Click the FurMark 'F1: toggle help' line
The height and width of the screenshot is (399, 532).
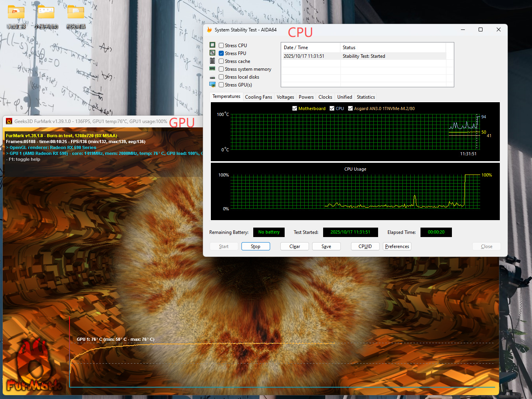coord(23,159)
